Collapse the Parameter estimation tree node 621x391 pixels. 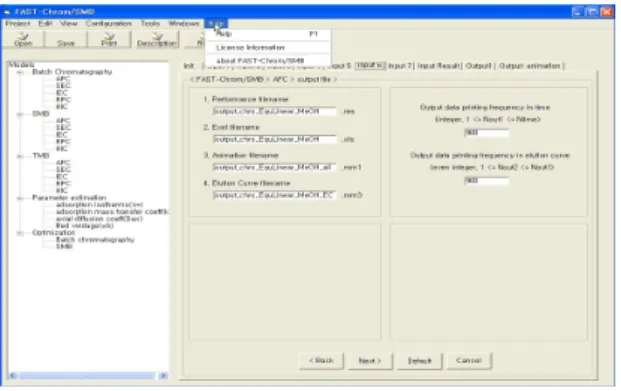(19, 198)
